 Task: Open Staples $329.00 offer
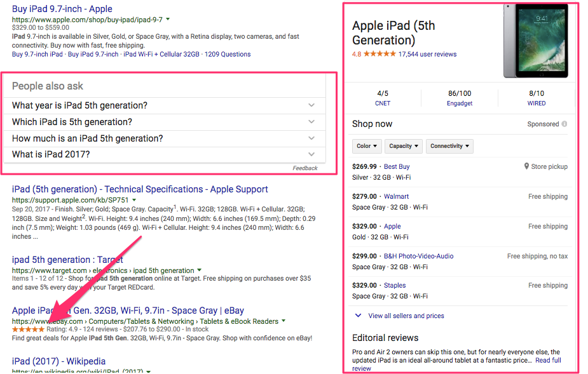pyautogui.click(x=395, y=286)
